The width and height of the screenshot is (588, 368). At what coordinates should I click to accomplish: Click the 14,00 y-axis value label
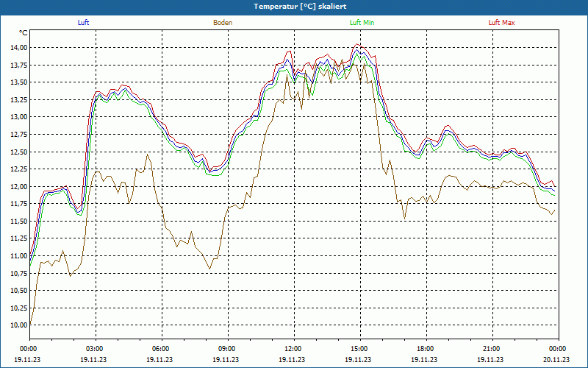[x=18, y=47]
